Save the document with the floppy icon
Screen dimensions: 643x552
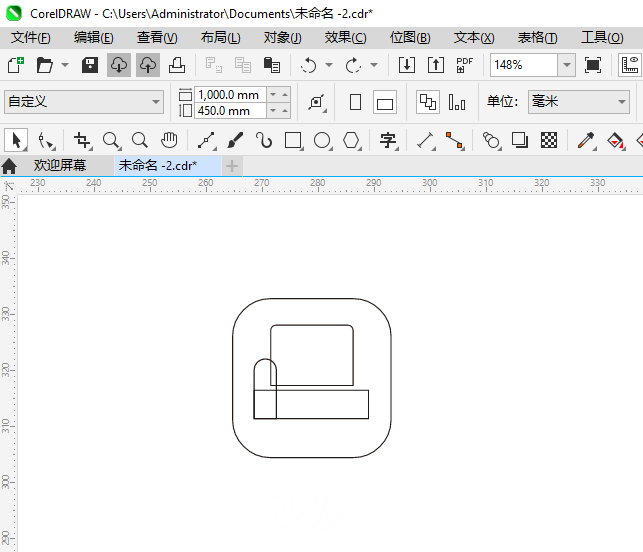coord(90,65)
